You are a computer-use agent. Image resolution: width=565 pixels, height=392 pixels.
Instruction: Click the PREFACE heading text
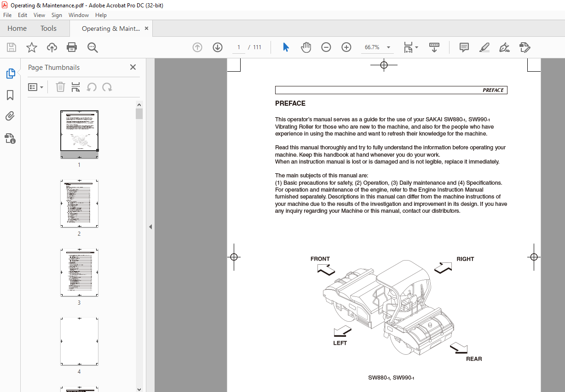(x=290, y=103)
